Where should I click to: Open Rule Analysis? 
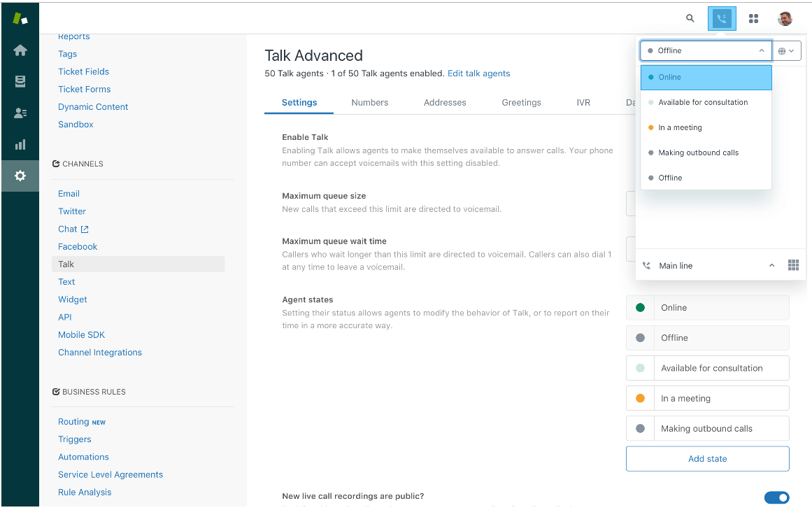point(85,492)
